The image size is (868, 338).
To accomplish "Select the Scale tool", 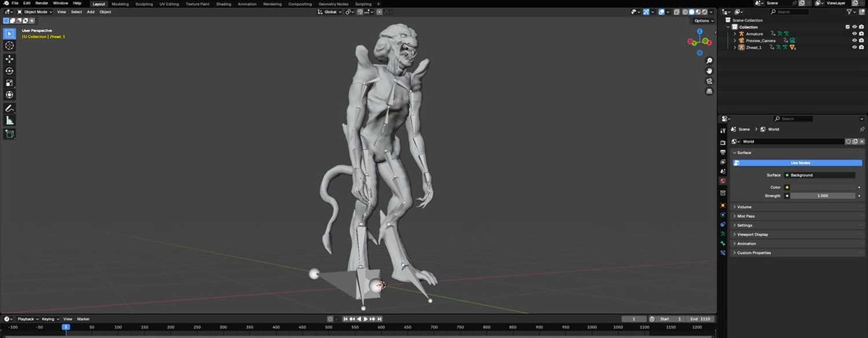I will (x=9, y=83).
